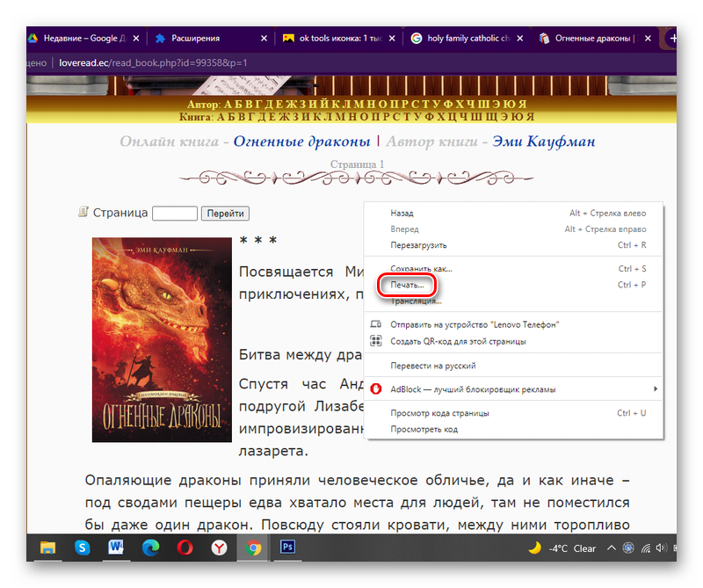This screenshot has width=703, height=588.
Task: Click the page number input field
Action: coord(174,213)
